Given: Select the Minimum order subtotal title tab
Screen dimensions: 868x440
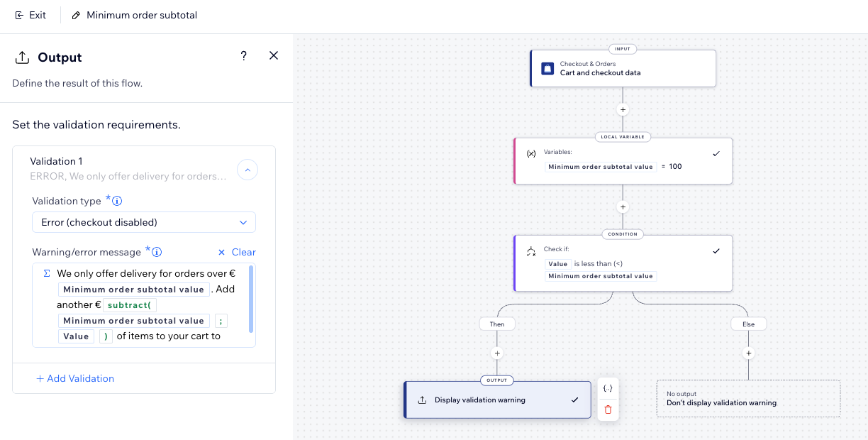Looking at the screenshot, I should pos(141,15).
